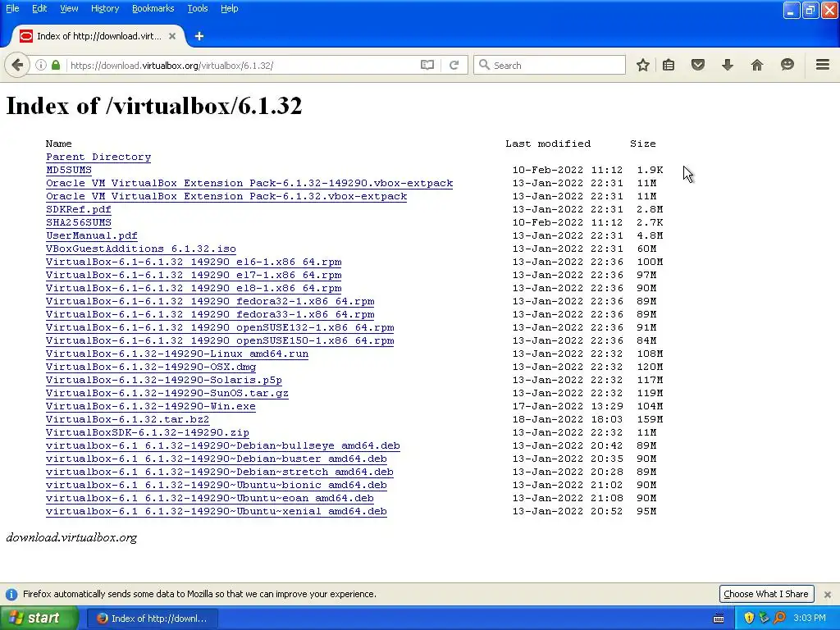Go back with the back arrow button
Viewport: 840px width, 630px height.
17,66
